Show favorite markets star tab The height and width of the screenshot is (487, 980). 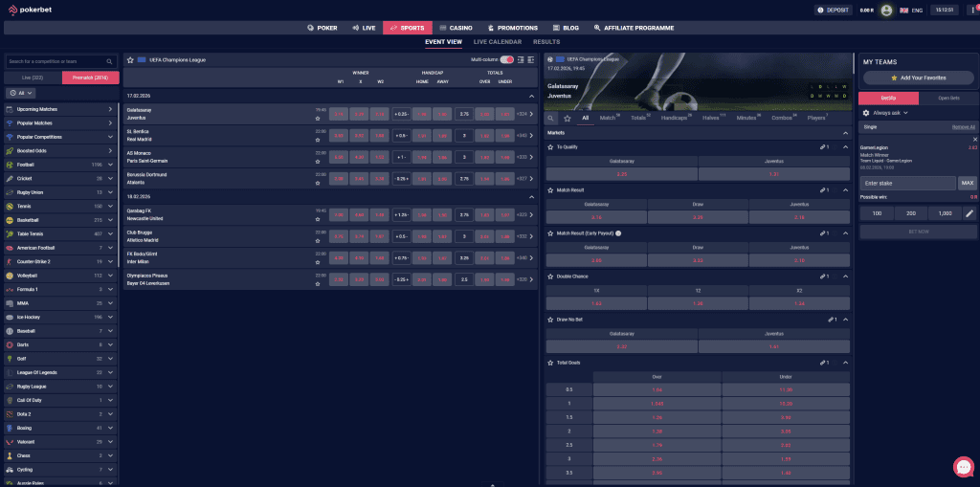pyautogui.click(x=568, y=118)
